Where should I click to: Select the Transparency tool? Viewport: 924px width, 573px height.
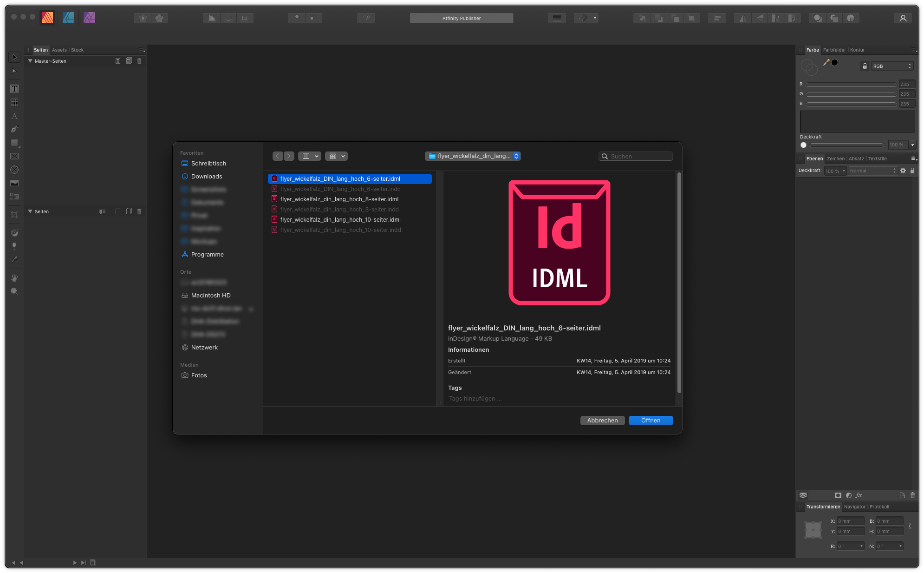coord(14,246)
